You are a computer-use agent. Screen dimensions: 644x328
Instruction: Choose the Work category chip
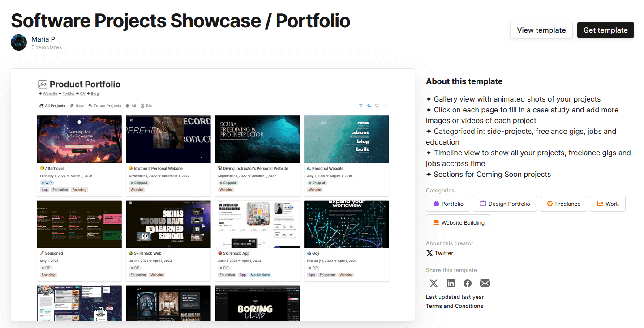pyautogui.click(x=608, y=204)
